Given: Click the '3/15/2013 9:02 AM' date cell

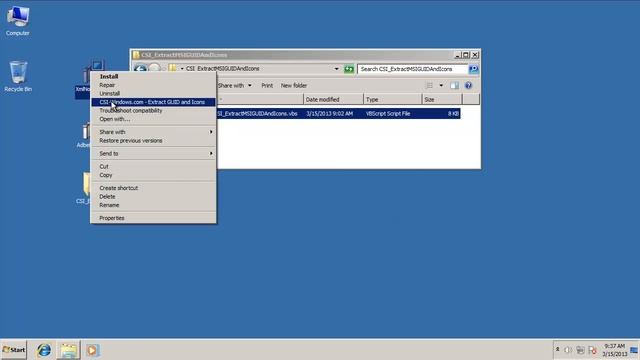Looking at the screenshot, I should (329, 113).
